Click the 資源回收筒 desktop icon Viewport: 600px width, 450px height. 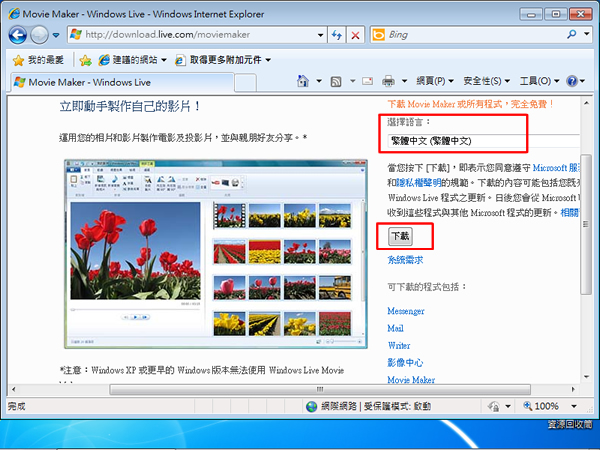(x=570, y=424)
